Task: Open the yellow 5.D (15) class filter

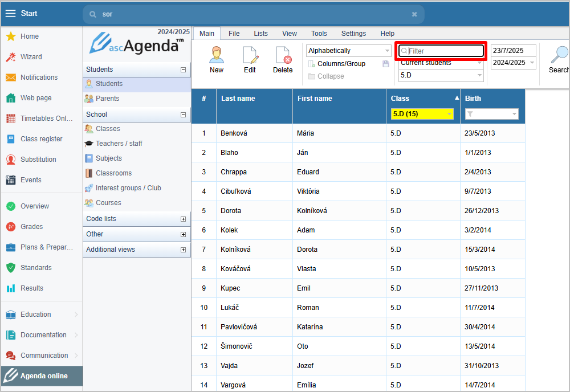Action: pos(422,114)
